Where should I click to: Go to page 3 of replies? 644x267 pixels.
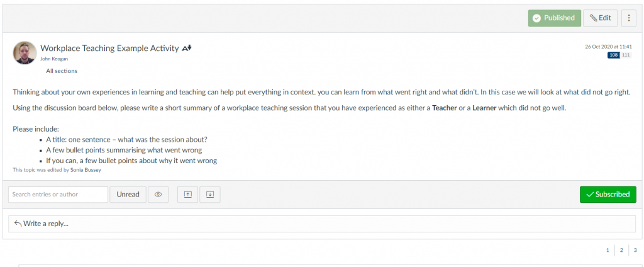tap(635, 251)
